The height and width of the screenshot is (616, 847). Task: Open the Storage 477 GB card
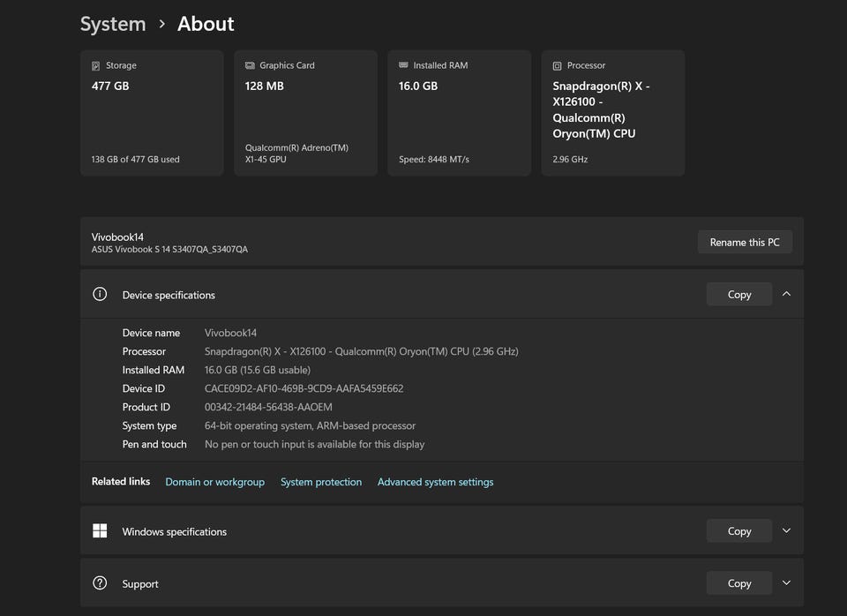(152, 113)
